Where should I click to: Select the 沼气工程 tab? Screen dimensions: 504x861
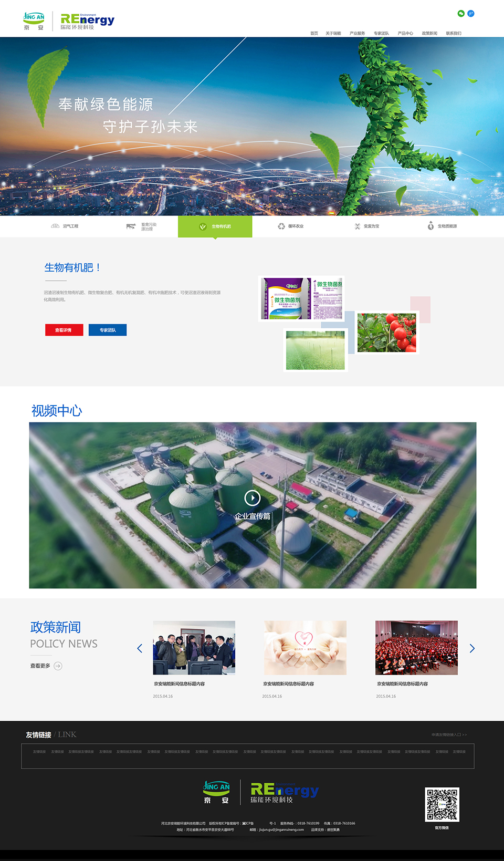tap(65, 226)
